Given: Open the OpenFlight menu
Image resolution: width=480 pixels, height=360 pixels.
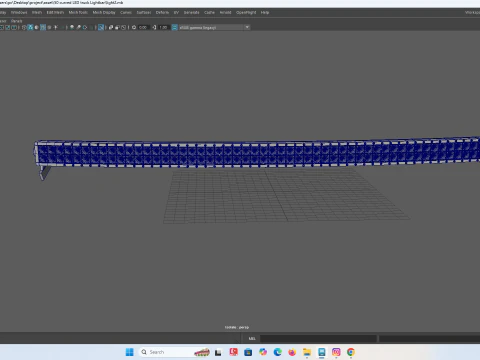Looking at the screenshot, I should pos(246,12).
